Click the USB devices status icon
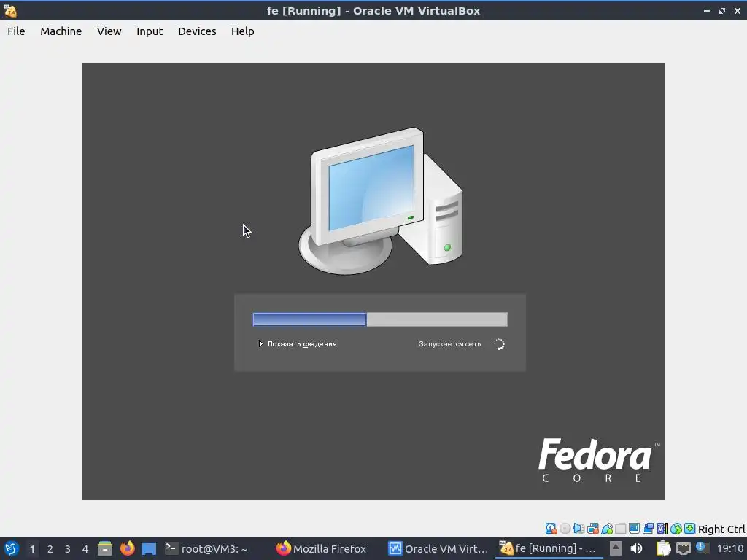This screenshot has width=747, height=560. point(607,529)
